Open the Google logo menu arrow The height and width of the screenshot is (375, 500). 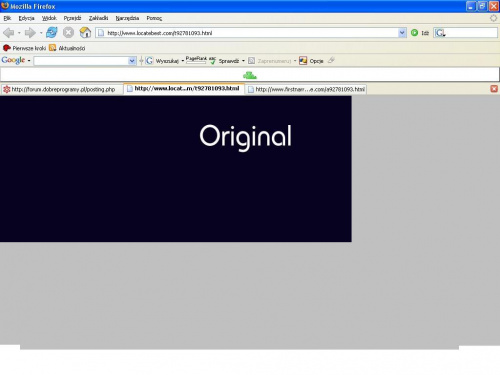29,61
